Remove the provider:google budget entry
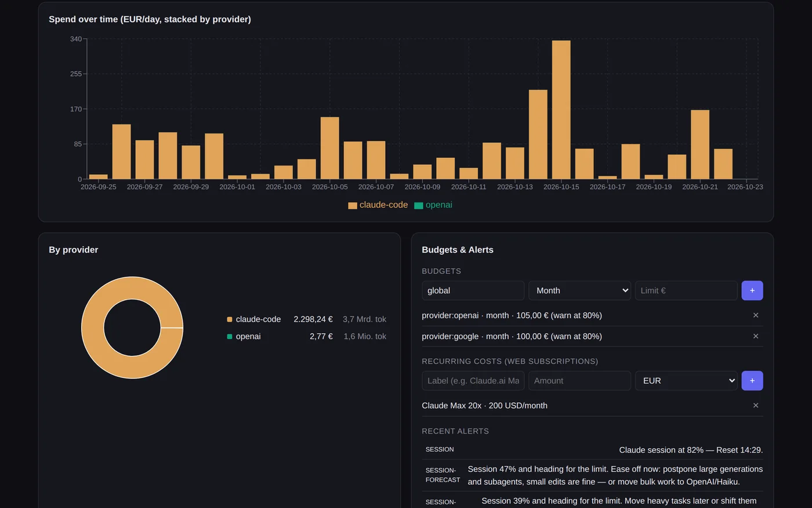The image size is (812, 508). click(756, 336)
